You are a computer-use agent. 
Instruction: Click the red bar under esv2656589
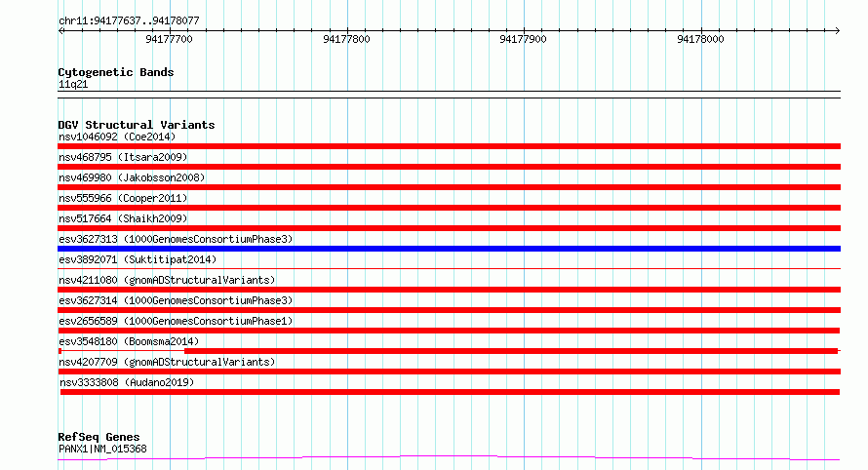tap(449, 331)
